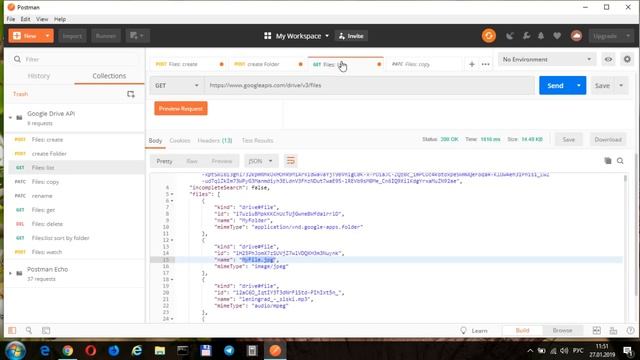Screen dimensions: 640x360
Task: Click Preview Request button
Action: tap(181, 109)
